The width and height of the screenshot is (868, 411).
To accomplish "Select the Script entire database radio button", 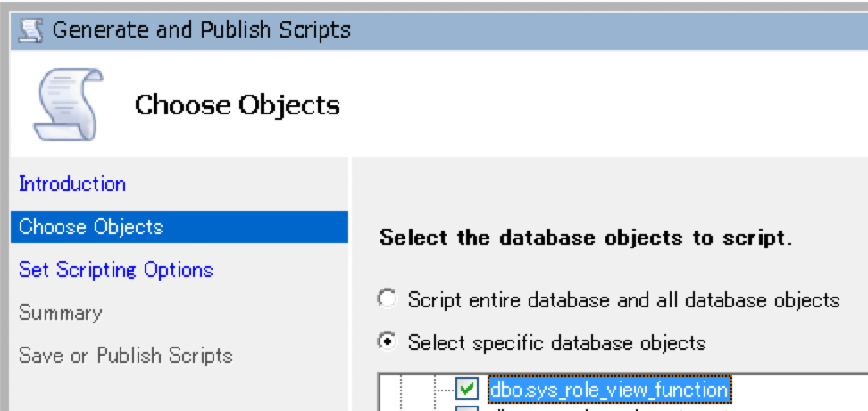I will [388, 300].
